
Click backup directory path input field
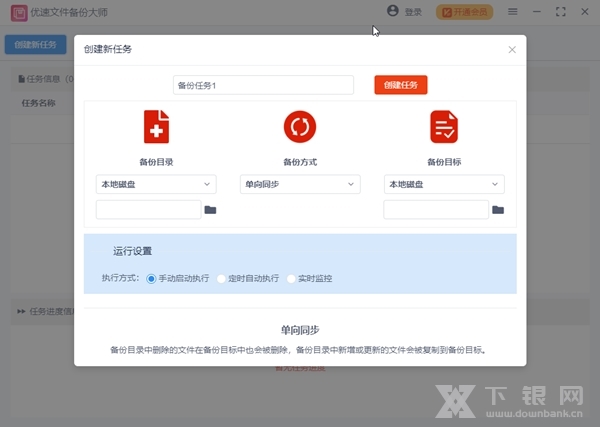[x=148, y=209]
